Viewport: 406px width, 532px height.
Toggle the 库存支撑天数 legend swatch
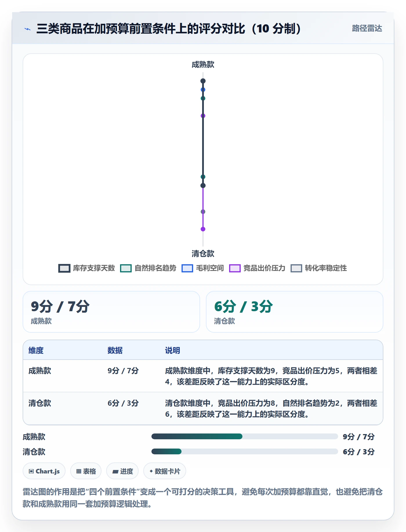[64, 268]
